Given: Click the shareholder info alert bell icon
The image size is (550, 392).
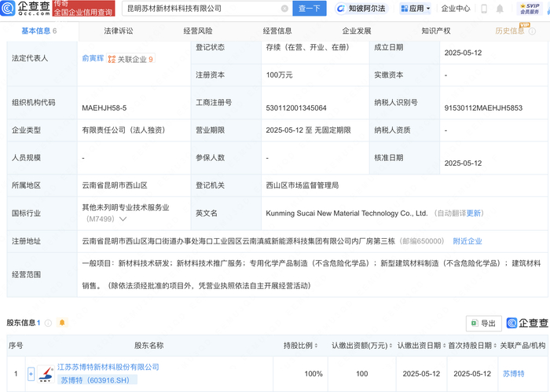Looking at the screenshot, I should pos(62,323).
